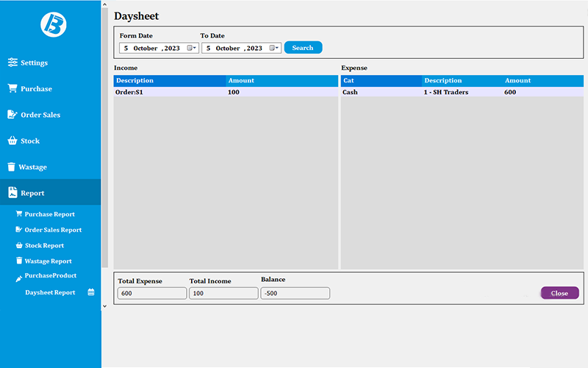Click the Settings sliders icon
This screenshot has width=588, height=368.
coord(12,63)
